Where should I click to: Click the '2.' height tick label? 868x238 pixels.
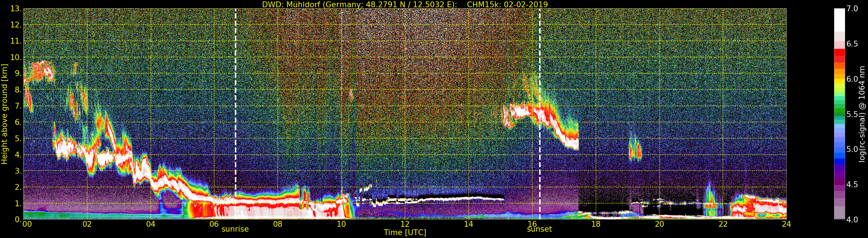[x=18, y=187]
